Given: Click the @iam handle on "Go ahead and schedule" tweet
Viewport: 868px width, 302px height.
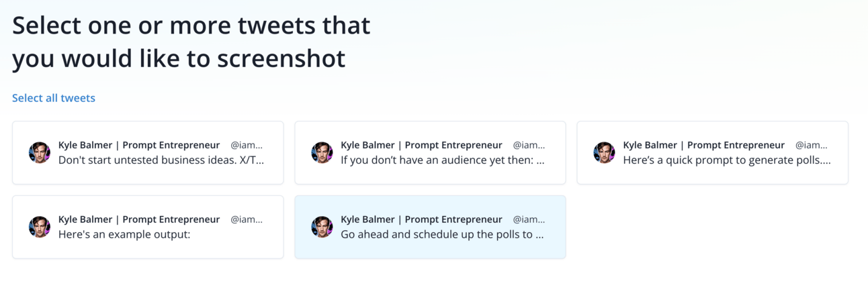Looking at the screenshot, I should pos(529,219).
